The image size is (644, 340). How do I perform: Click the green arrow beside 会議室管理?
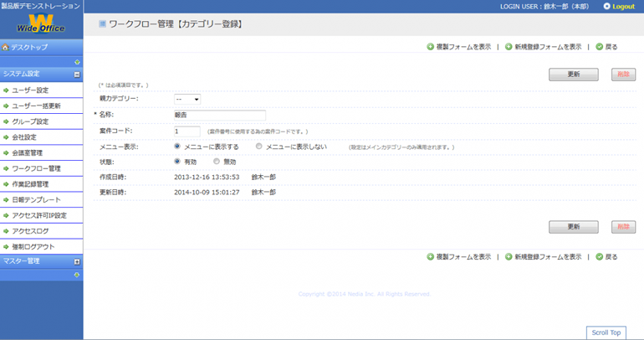coord(6,152)
